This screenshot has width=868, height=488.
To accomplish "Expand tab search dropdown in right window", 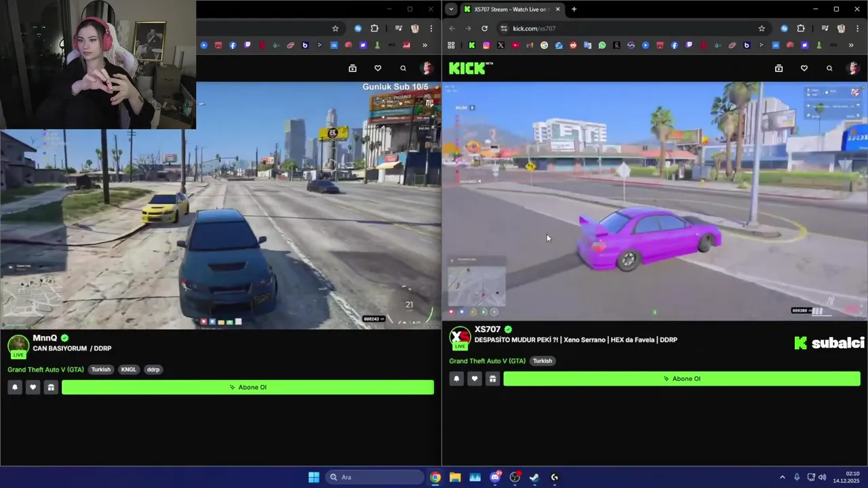I will click(x=451, y=9).
